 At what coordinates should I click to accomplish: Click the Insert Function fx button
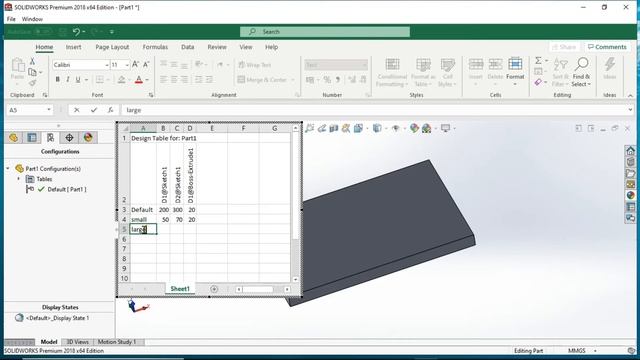coord(110,110)
